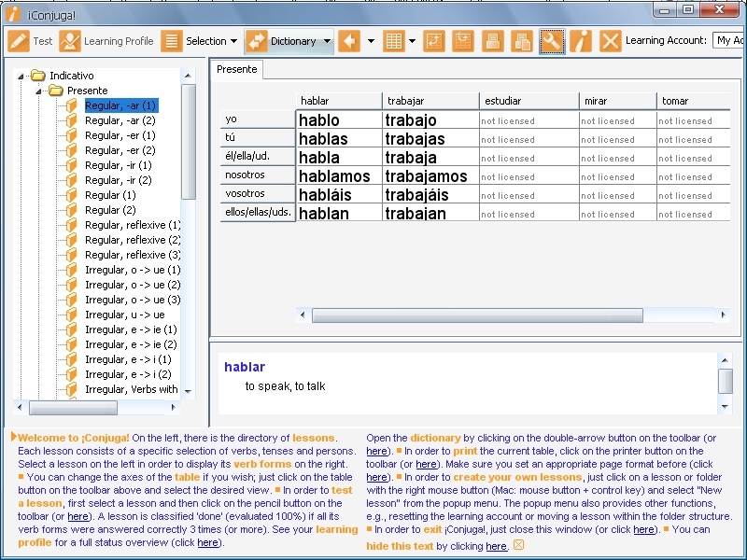The image size is (747, 560).
Task: Click the Selection list icon
Action: point(171,41)
